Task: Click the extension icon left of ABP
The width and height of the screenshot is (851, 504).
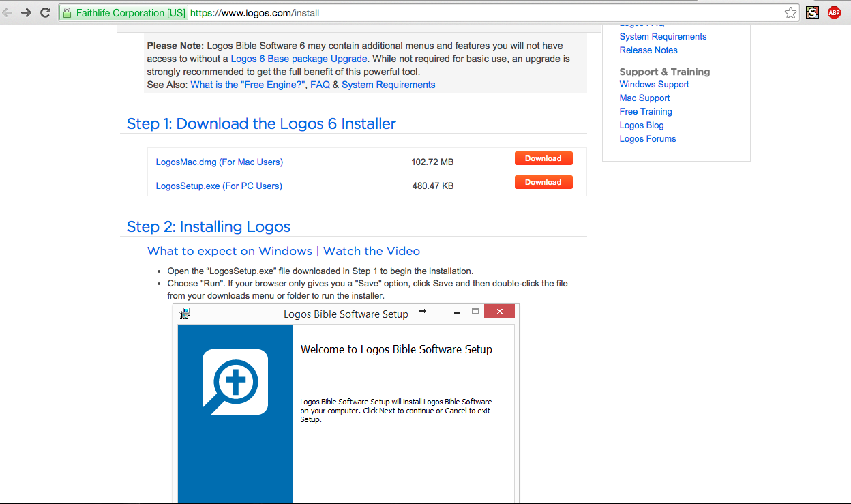Action: (x=812, y=12)
